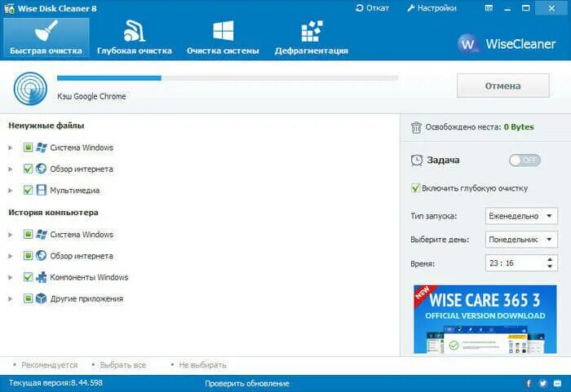Click Проверить обновление in status bar
This screenshot has width=571, height=392.
247,383
